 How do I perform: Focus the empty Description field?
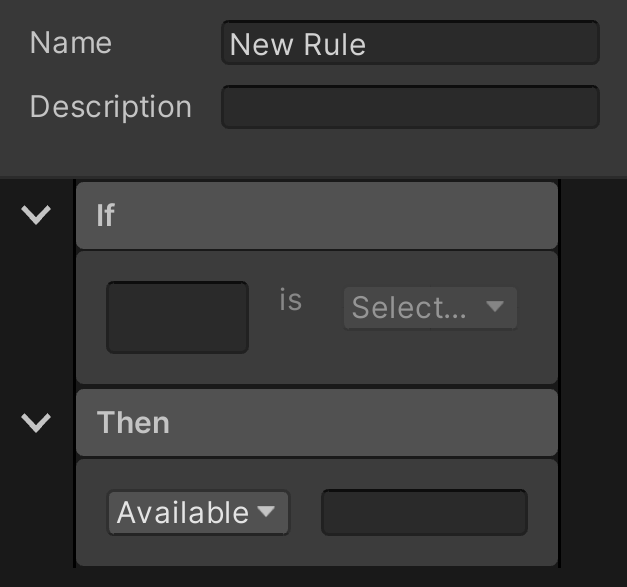(410, 107)
